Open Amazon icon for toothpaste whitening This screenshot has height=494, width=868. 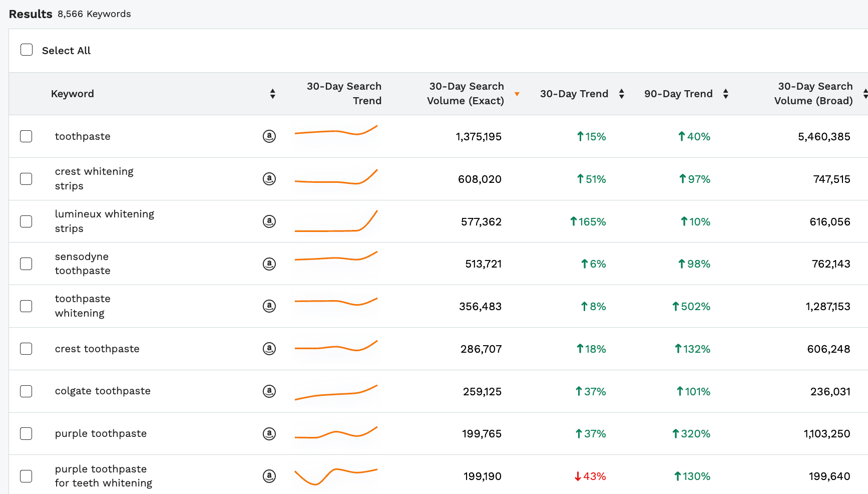point(269,306)
